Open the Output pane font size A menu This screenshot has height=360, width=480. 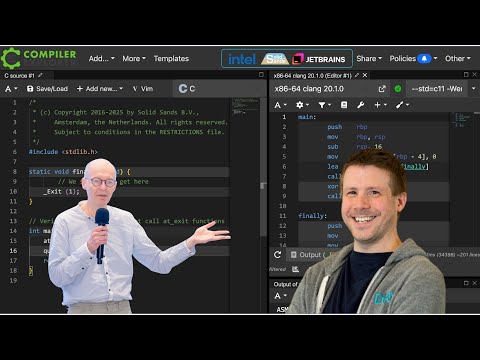280,296
